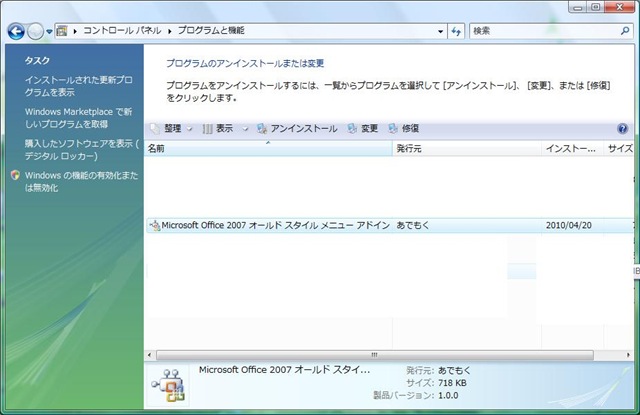The image size is (640, 415).
Task: Click the 2010/04/20 install date cell
Action: click(569, 225)
